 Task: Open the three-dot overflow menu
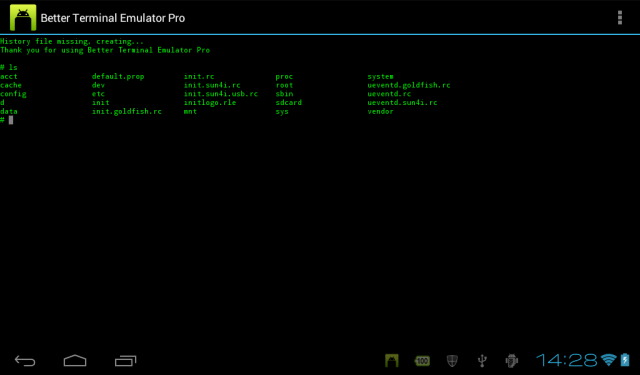tap(620, 18)
